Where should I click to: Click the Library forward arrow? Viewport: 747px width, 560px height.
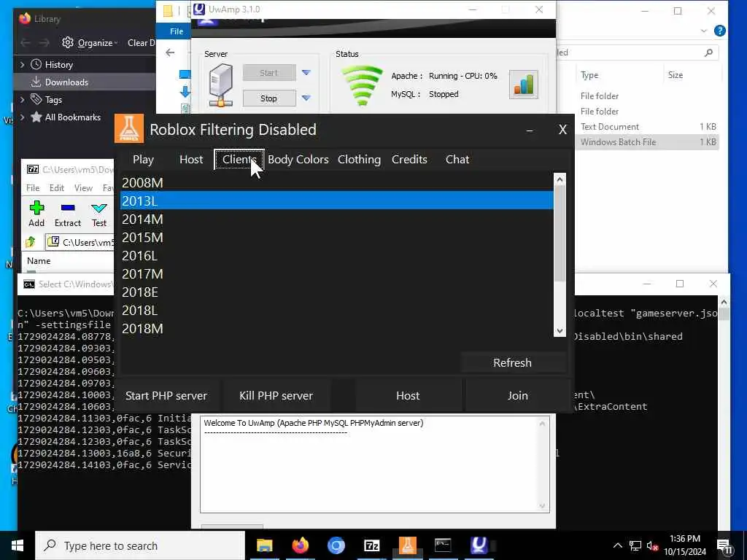pos(44,43)
